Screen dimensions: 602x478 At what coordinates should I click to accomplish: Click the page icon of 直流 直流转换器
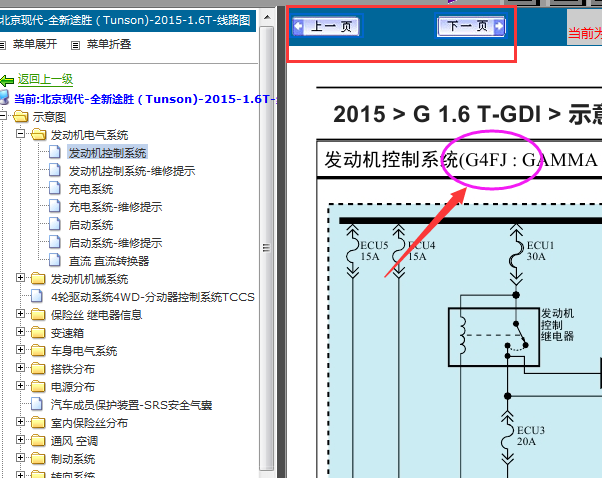(x=55, y=260)
